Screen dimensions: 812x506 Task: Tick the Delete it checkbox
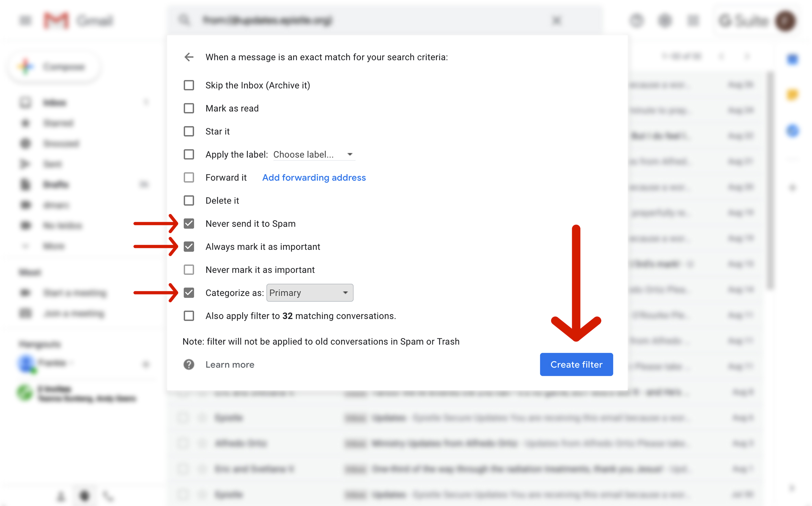pos(189,201)
